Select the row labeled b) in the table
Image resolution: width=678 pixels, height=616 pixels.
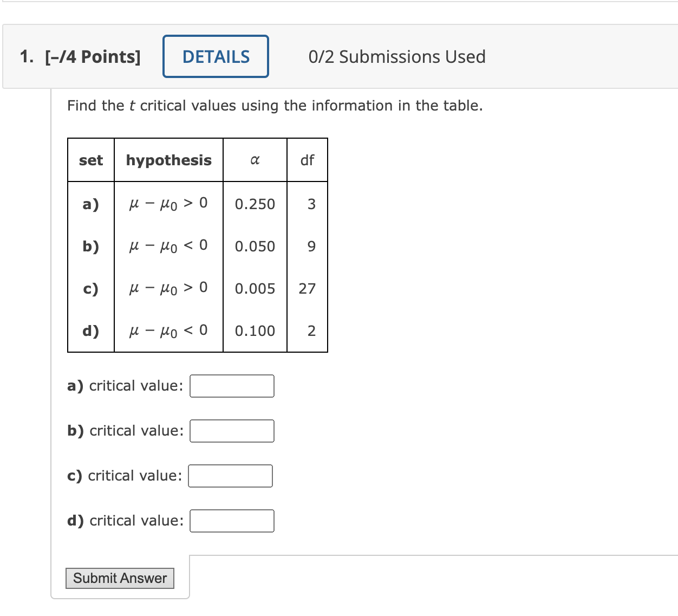tap(90, 247)
